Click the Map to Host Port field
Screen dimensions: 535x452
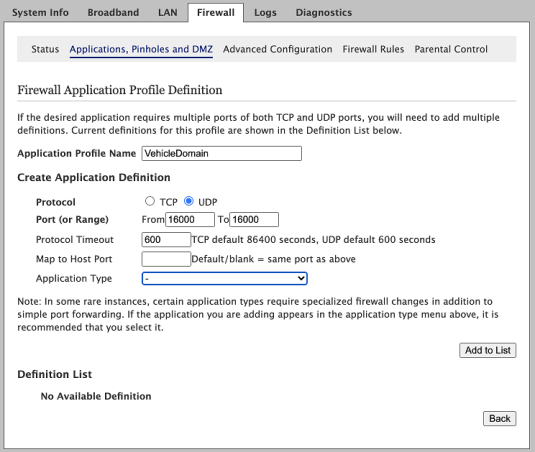coord(166,259)
